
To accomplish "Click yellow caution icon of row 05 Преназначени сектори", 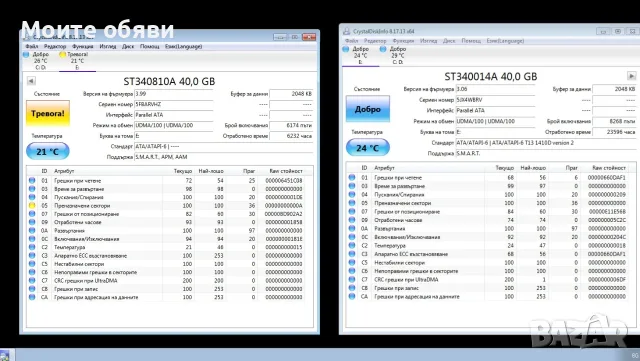I will (x=32, y=205).
